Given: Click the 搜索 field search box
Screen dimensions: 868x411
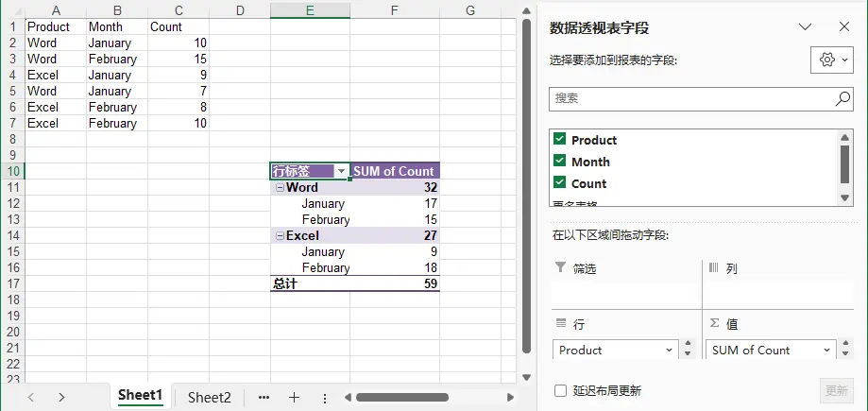Looking at the screenshot, I should coord(692,98).
